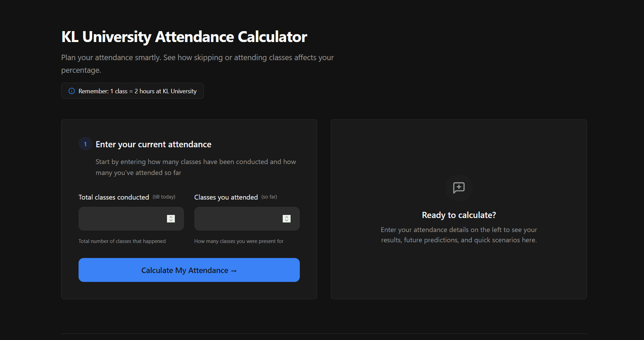
Task: Decrement Classes you attended with the down arrow
Action: [286, 220]
